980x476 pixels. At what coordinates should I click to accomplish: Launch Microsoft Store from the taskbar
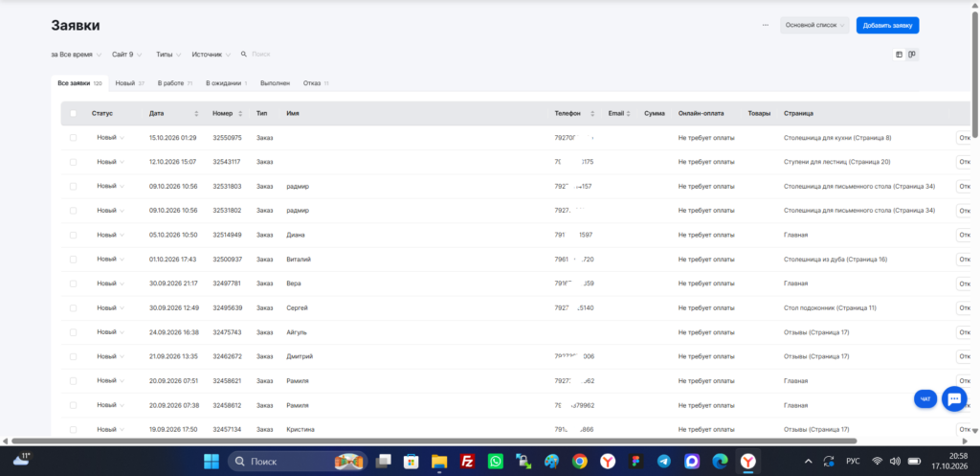411,462
